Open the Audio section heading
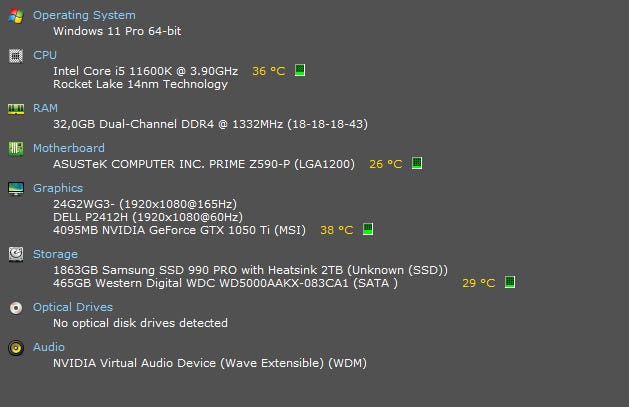Screen dimensions: 629x407 tap(49, 348)
